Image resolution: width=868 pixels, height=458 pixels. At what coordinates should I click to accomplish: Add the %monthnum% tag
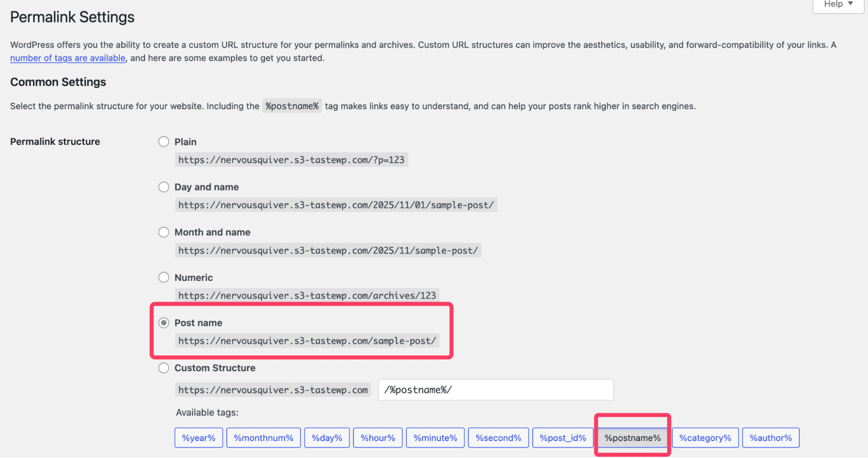point(264,438)
